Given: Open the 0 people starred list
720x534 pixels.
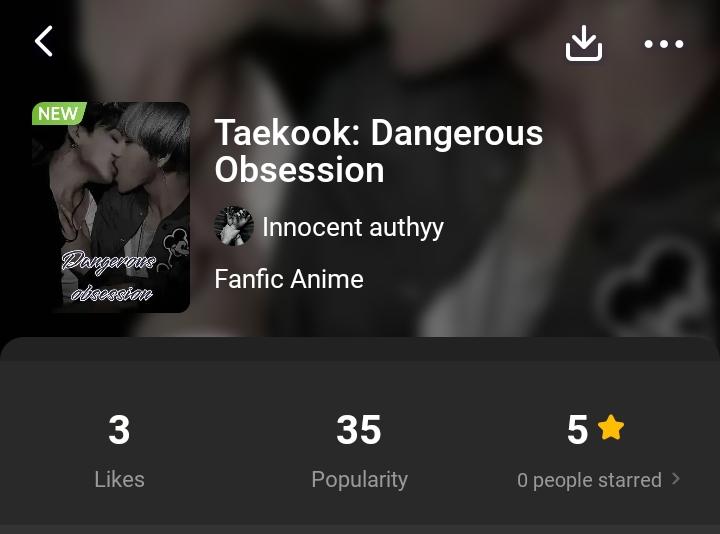Looking at the screenshot, I should point(589,480).
